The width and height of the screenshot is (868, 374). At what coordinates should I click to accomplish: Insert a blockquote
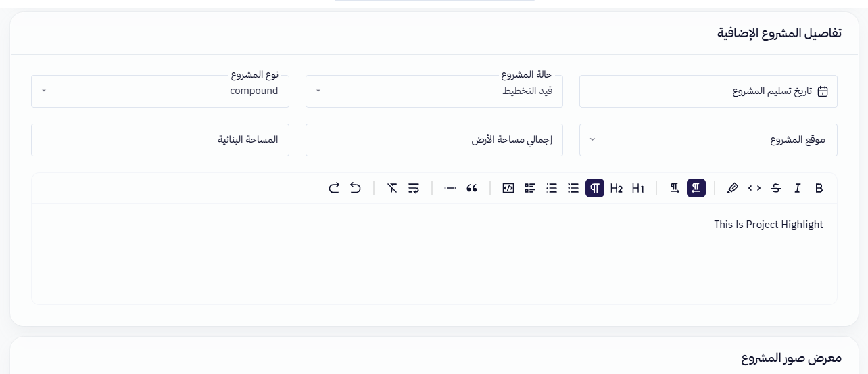[x=472, y=188]
